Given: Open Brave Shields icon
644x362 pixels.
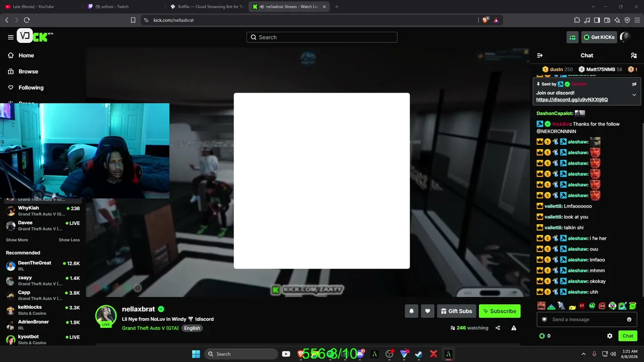Looking at the screenshot, I should pyautogui.click(x=485, y=20).
